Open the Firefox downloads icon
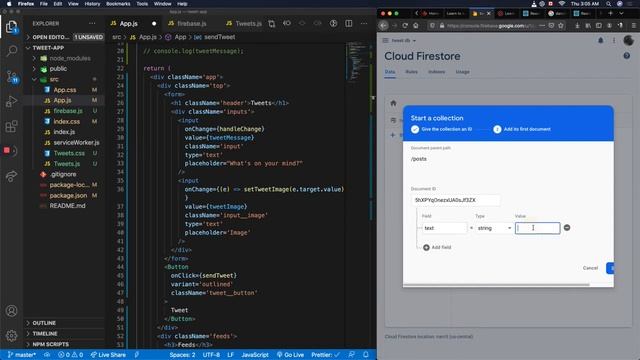640x360 pixels. pyautogui.click(x=577, y=25)
